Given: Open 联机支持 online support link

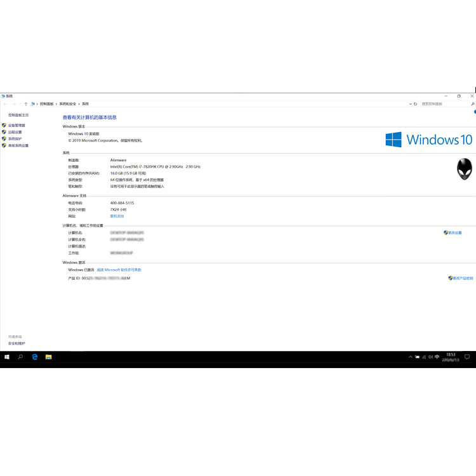Looking at the screenshot, I should (117, 216).
